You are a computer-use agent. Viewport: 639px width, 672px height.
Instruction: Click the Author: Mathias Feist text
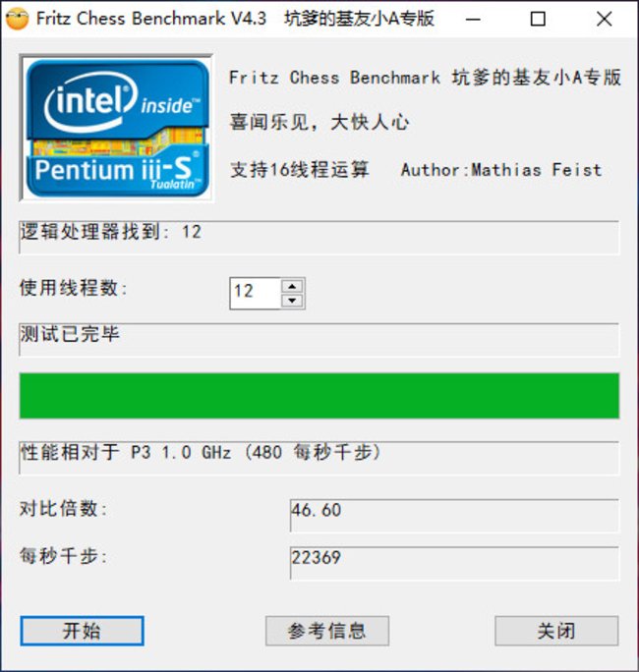500,170
